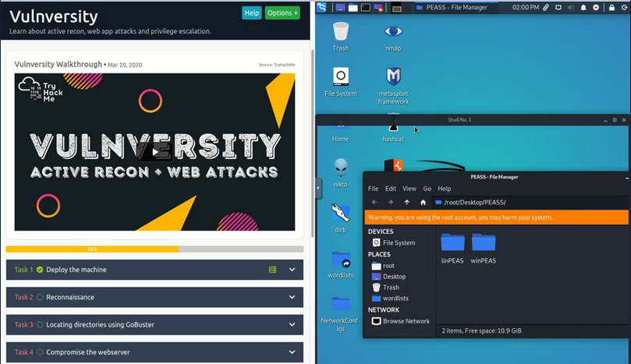
Task: Click the log out icon in panel
Action: [x=624, y=7]
